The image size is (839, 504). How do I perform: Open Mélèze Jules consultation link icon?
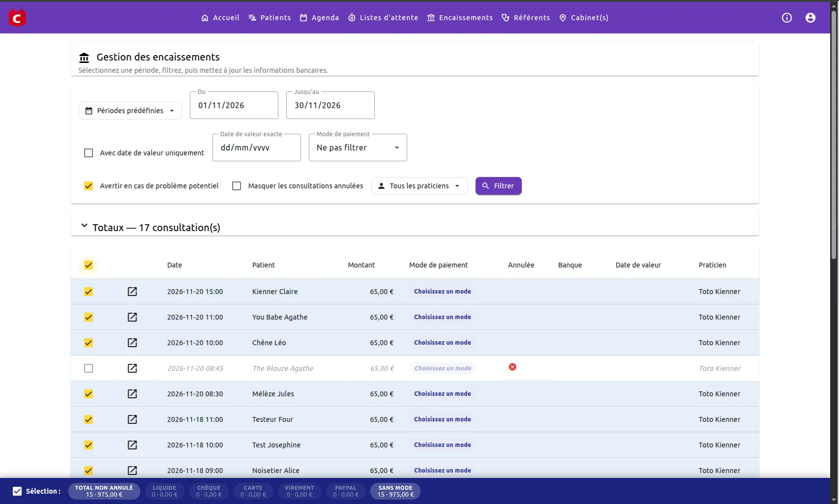click(x=132, y=394)
